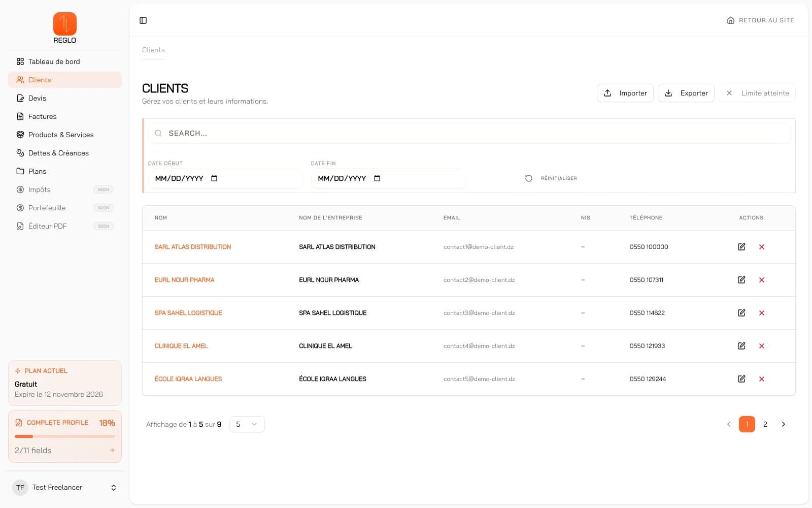
Task: Click the REGLO logo
Action: click(65, 28)
